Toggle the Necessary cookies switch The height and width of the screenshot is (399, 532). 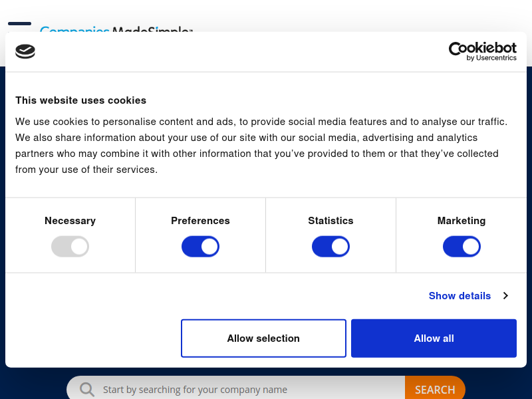(x=70, y=247)
